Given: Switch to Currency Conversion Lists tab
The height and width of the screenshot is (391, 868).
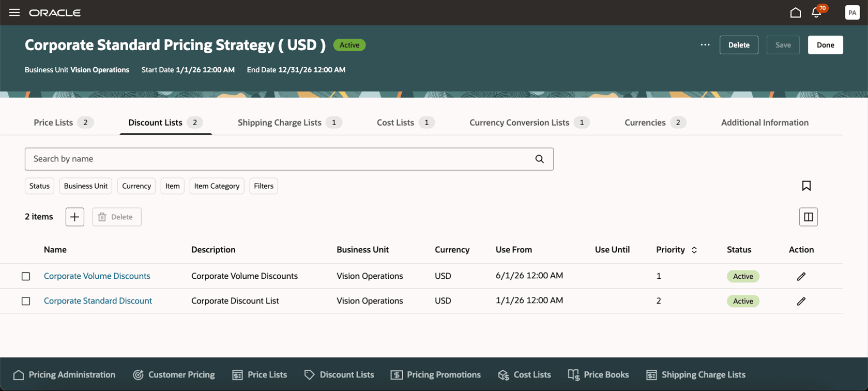Looking at the screenshot, I should 530,123.
